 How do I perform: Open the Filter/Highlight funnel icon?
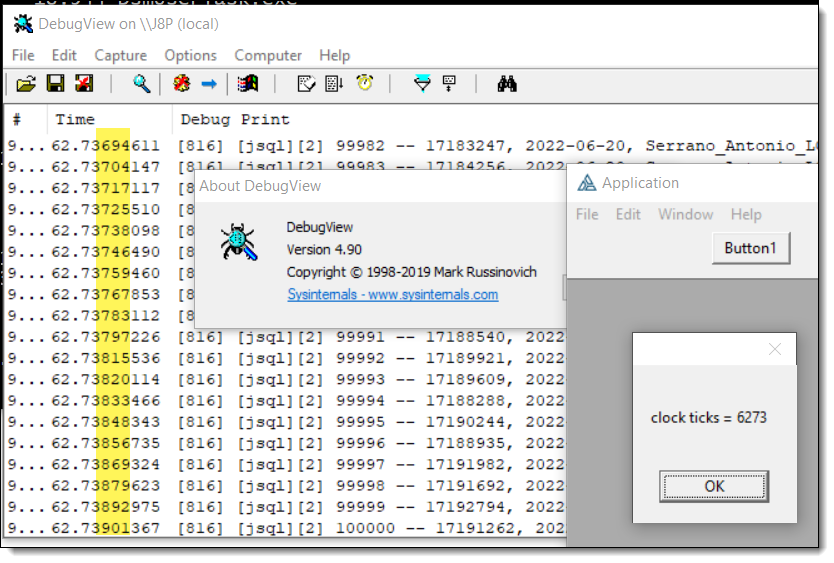422,84
